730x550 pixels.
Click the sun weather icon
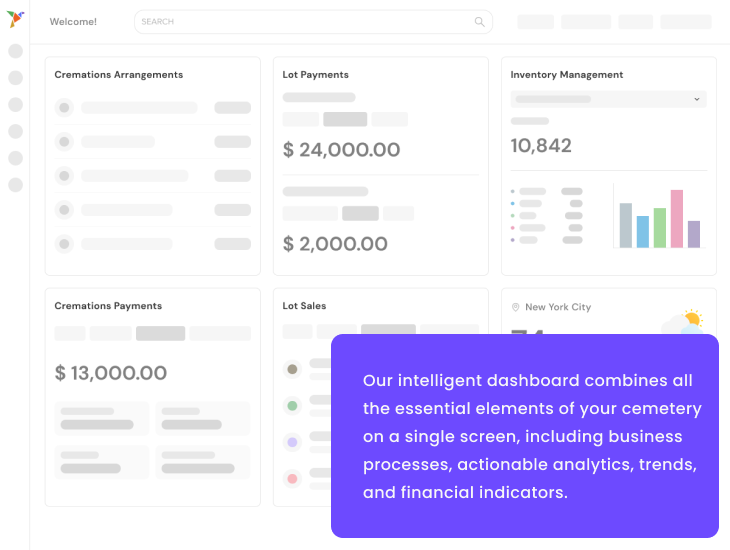tap(692, 319)
